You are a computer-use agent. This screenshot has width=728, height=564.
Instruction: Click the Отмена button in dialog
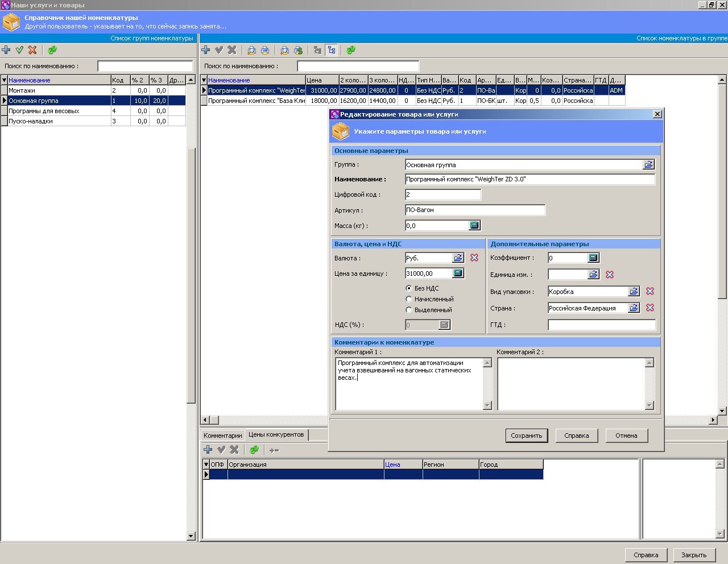coord(626,436)
